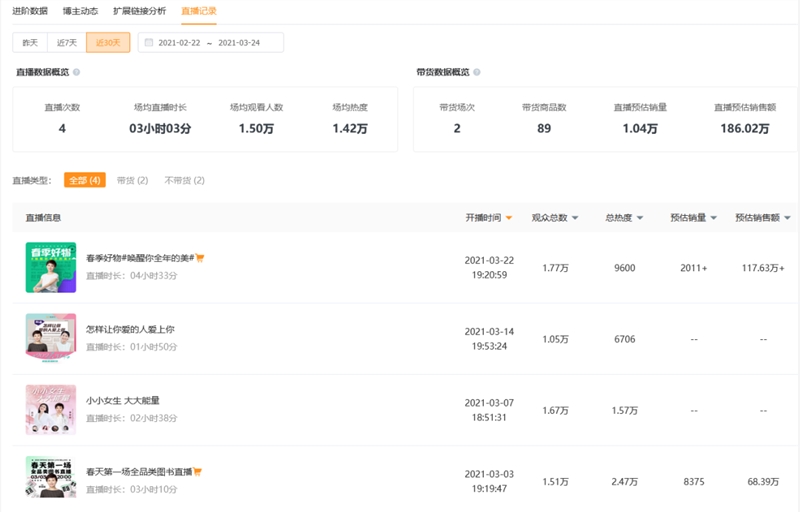This screenshot has width=800, height=512.
Task: Filter live type by 全部 (4)
Action: click(x=85, y=180)
